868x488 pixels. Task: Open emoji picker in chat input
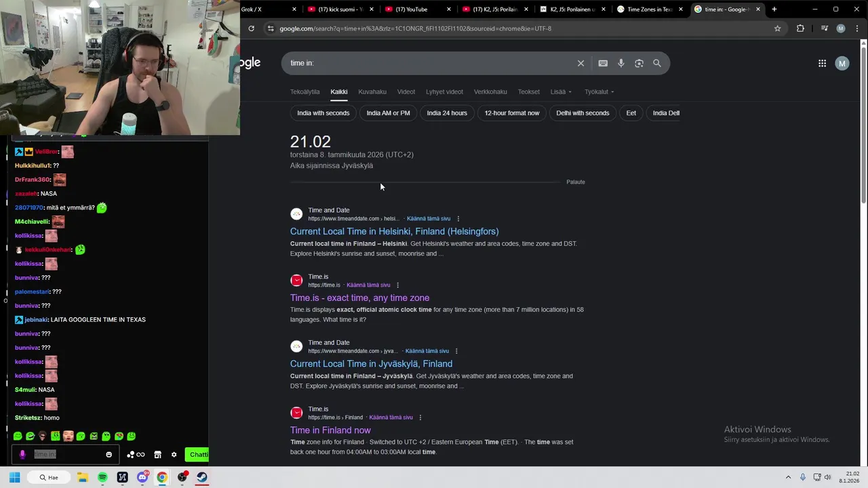point(108,455)
